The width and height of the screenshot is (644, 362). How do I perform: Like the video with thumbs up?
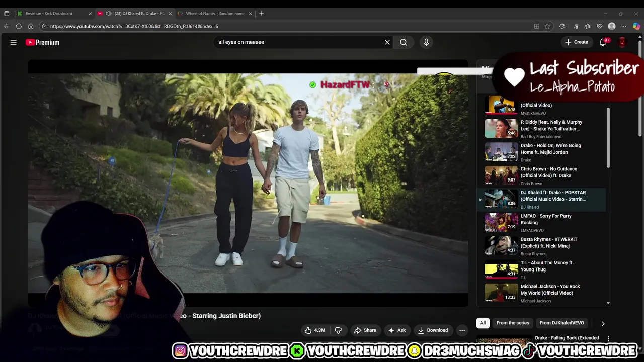[314, 330]
